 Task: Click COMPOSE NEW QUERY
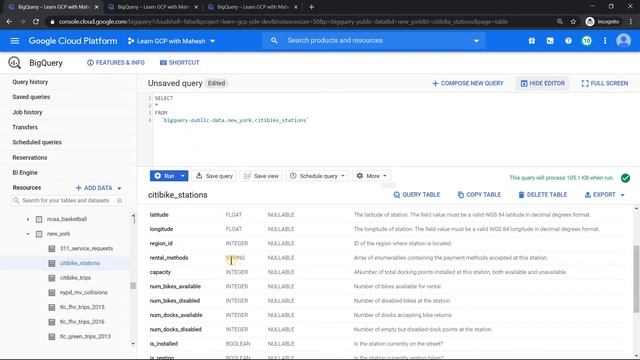468,83
